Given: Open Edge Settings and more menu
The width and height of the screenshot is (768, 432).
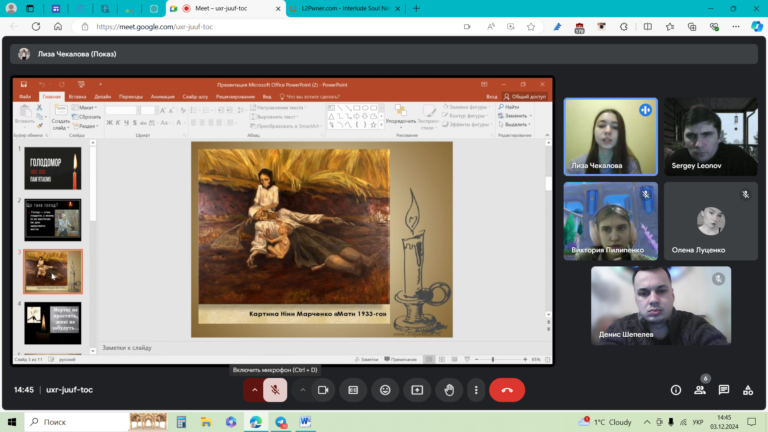Looking at the screenshot, I should coord(736,26).
